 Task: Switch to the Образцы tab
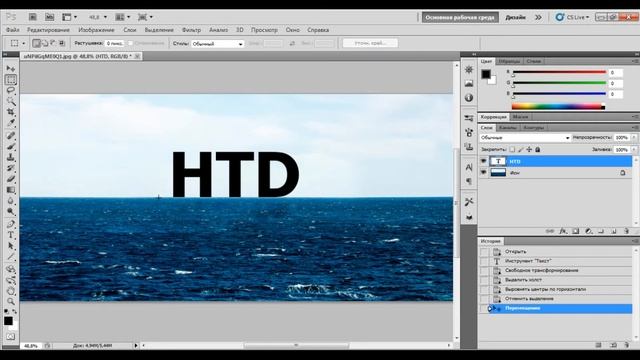[509, 61]
